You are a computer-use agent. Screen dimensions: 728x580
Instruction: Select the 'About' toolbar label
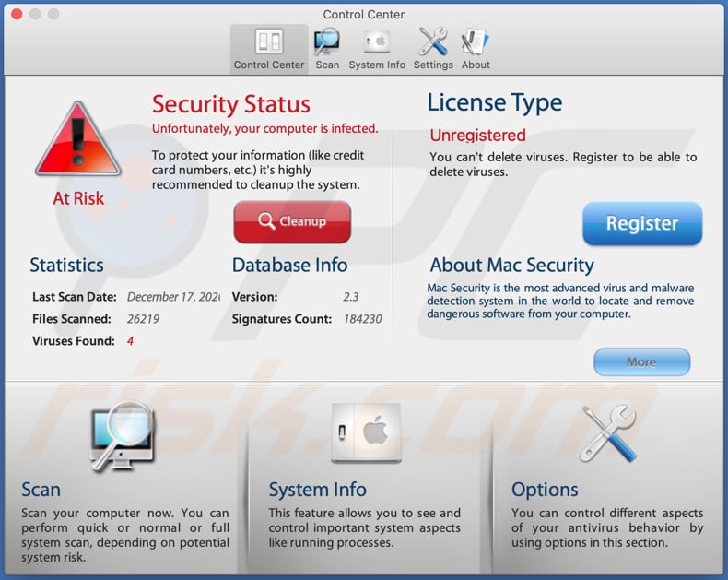pyautogui.click(x=476, y=65)
